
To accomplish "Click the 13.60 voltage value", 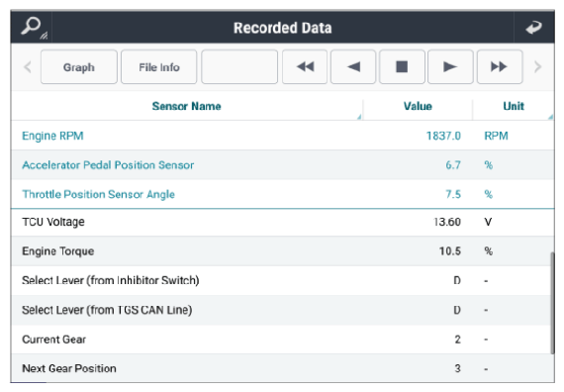I will 447,222.
